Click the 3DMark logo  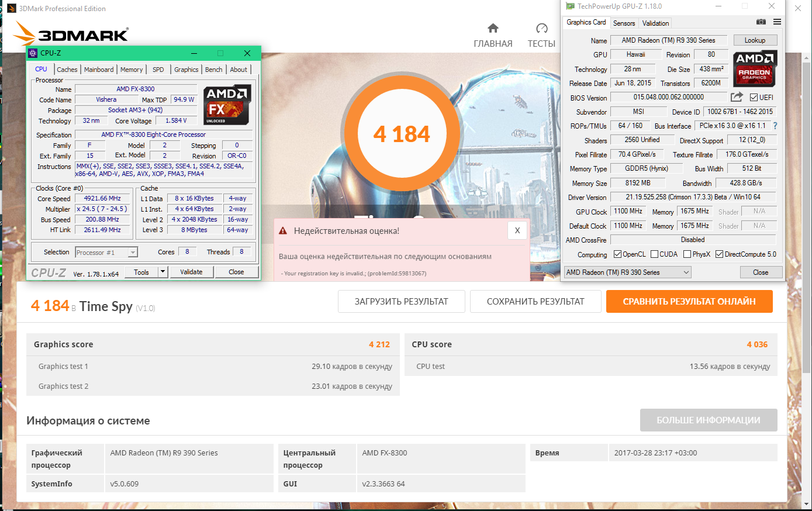[71, 33]
